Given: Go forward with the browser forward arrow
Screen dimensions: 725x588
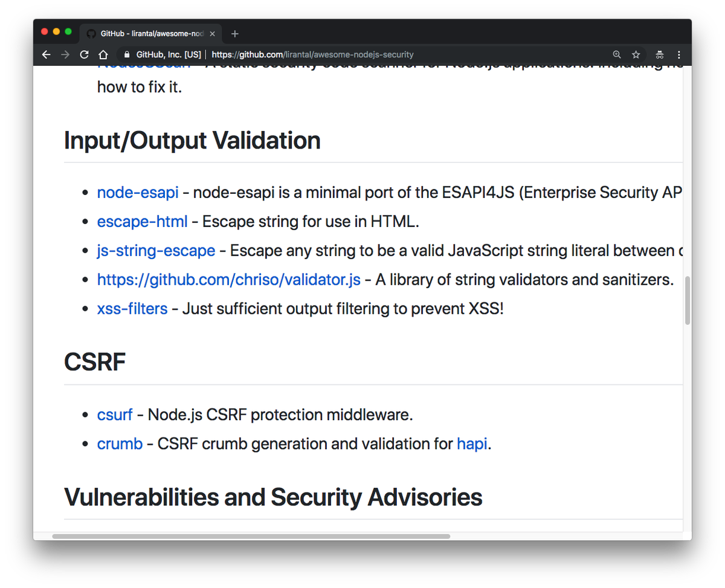Looking at the screenshot, I should click(x=65, y=54).
